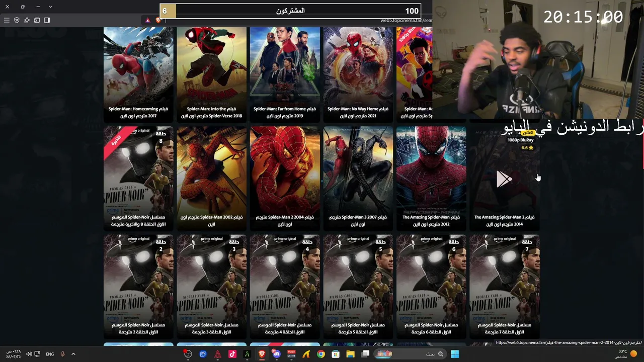Click The Amazing Spider-Man 2 2014 title

click(x=504, y=221)
